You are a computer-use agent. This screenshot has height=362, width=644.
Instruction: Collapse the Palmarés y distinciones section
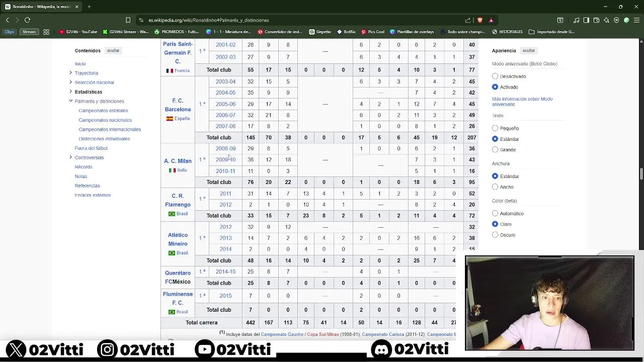click(70, 101)
